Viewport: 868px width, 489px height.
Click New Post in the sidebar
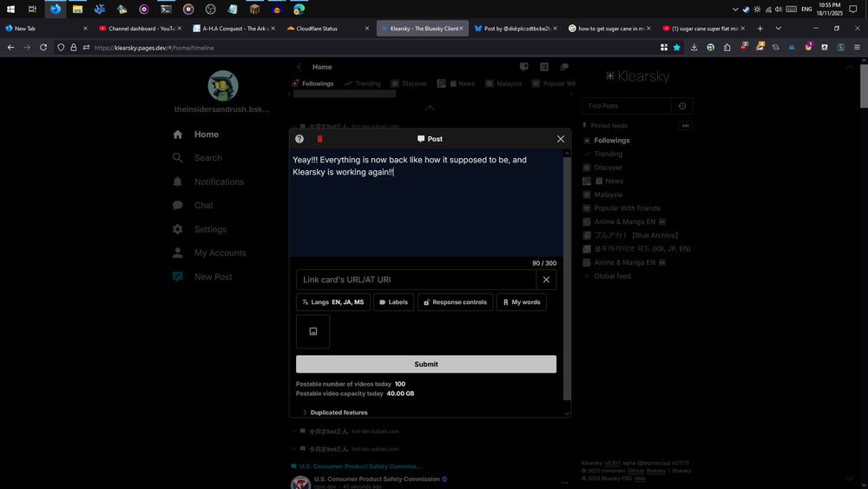coord(202,277)
